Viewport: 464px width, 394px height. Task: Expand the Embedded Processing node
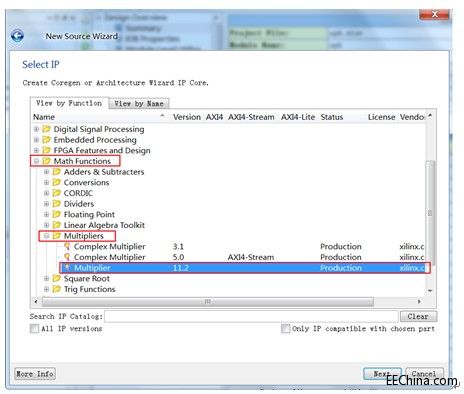click(36, 140)
